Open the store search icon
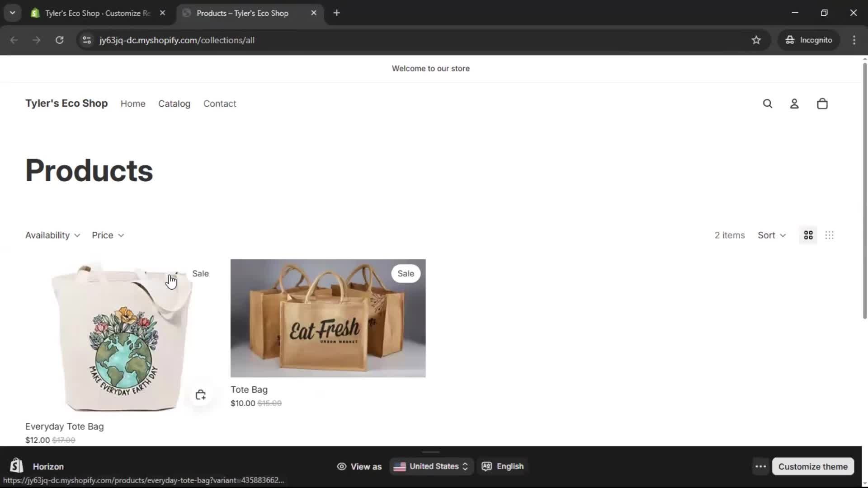Screen dimensions: 868x488 pos(767,103)
